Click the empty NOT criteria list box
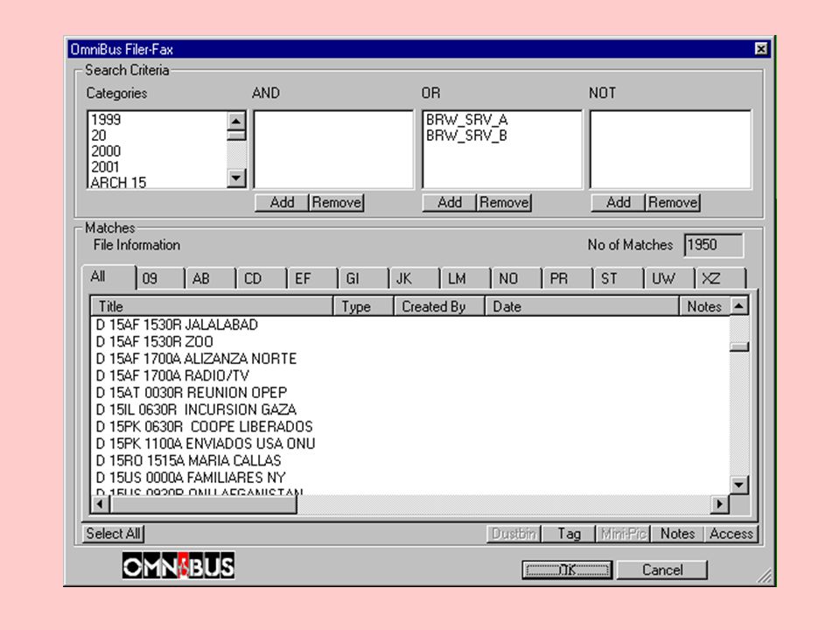This screenshot has width=840, height=630. pyautogui.click(x=670, y=150)
